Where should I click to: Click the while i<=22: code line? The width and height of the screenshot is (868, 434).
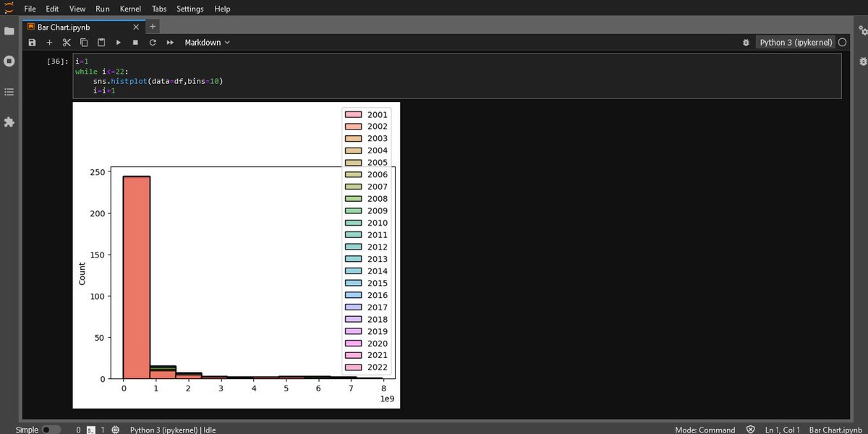102,72
